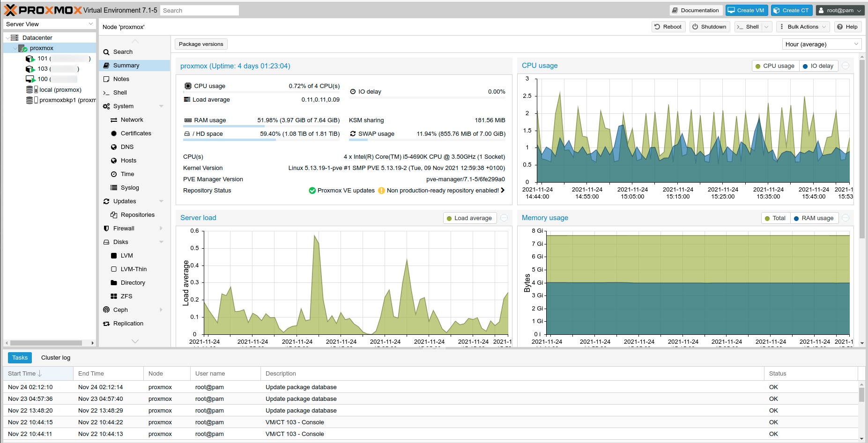The height and width of the screenshot is (443, 868).
Task: Collapse the Disks submenu
Action: coord(162,242)
